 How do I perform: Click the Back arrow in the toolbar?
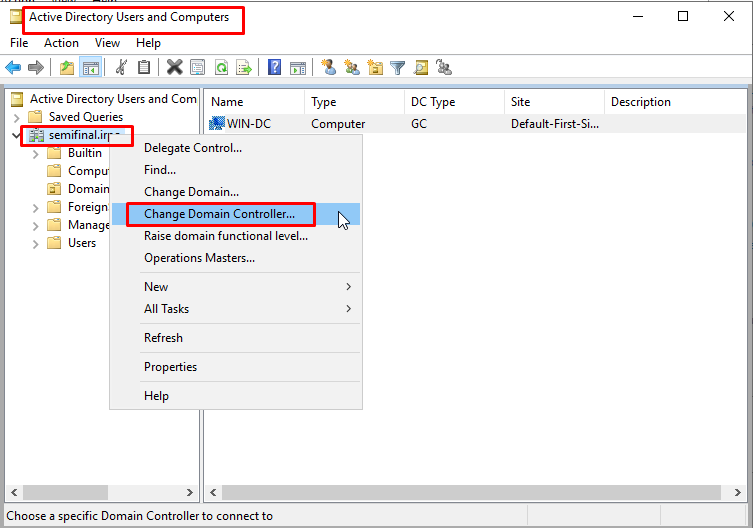(13, 68)
